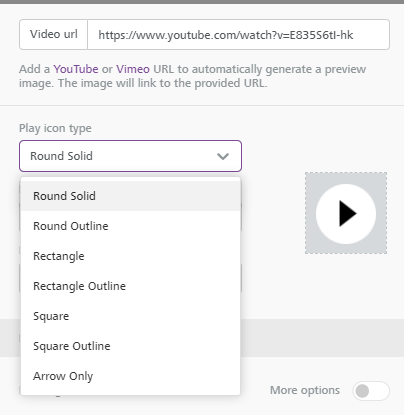Screen dimensions: 404x415
Task: Pick Arrow Only play icon
Action: point(130,376)
